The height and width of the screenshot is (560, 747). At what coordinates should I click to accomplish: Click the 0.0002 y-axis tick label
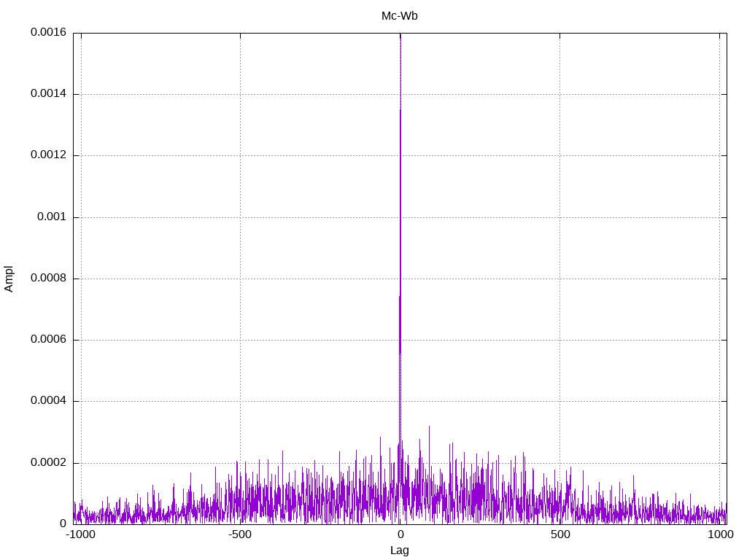[48, 463]
